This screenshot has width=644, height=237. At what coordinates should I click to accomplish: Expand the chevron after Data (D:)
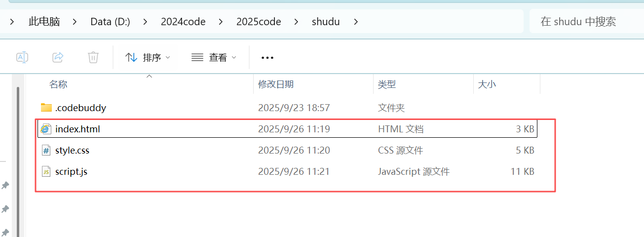[x=146, y=22]
